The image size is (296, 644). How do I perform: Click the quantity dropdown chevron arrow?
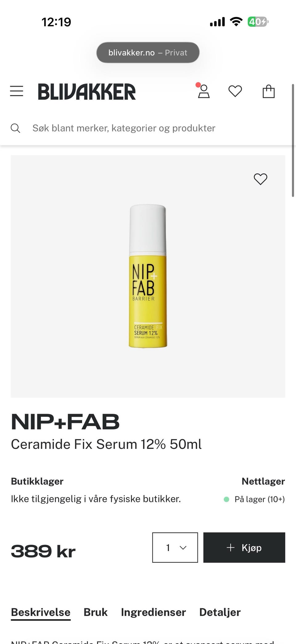[183, 548]
